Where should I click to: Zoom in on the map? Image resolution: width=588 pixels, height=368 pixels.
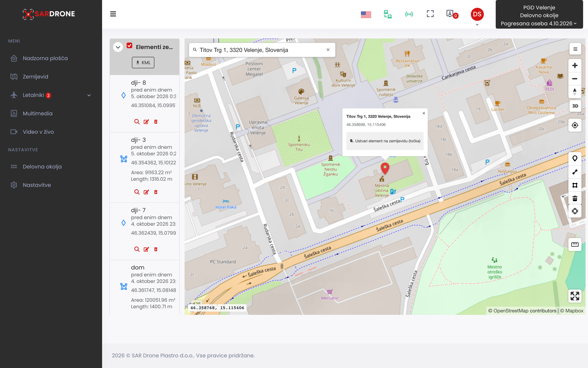[x=575, y=65]
